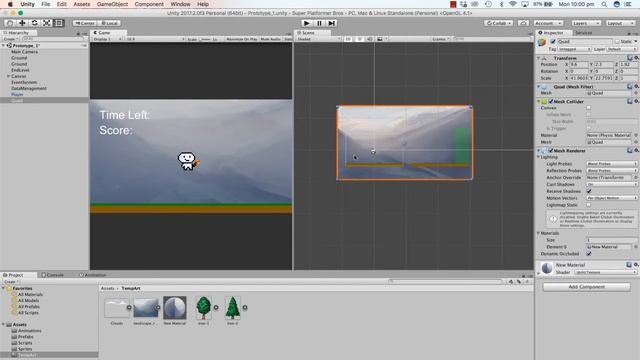This screenshot has height=360, width=640.
Task: Open the Cast Shadows dropdown
Action: tap(612, 184)
